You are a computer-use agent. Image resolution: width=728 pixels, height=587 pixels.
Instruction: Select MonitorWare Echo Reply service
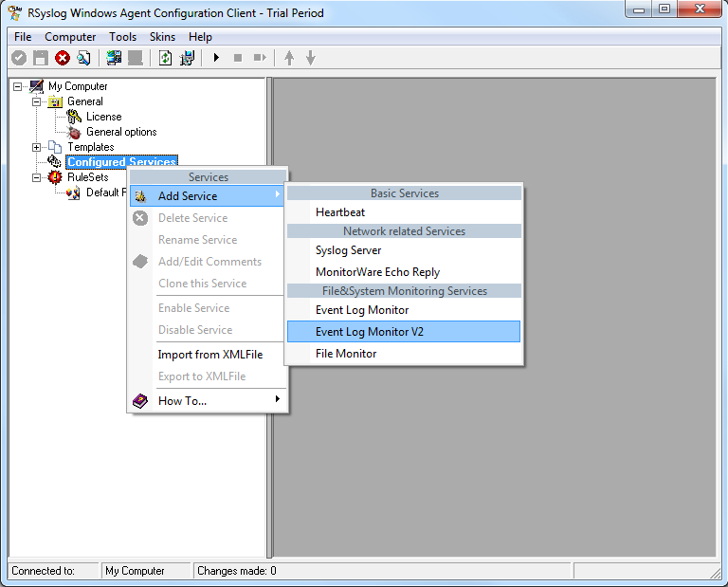point(404,272)
